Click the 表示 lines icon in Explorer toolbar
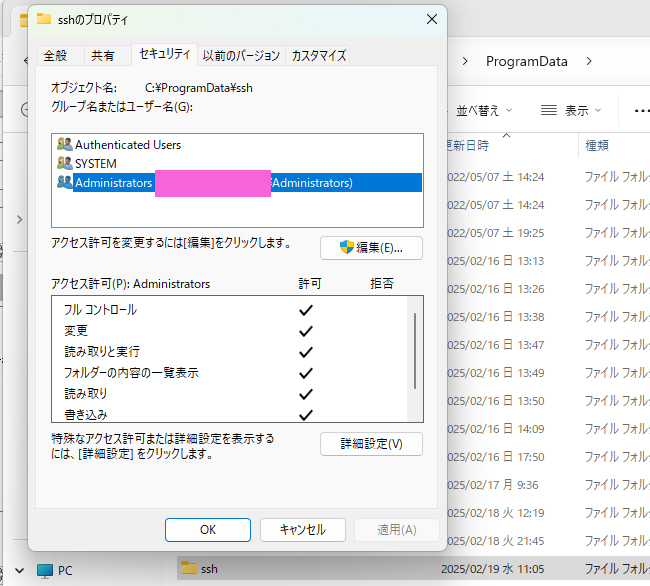 549,110
